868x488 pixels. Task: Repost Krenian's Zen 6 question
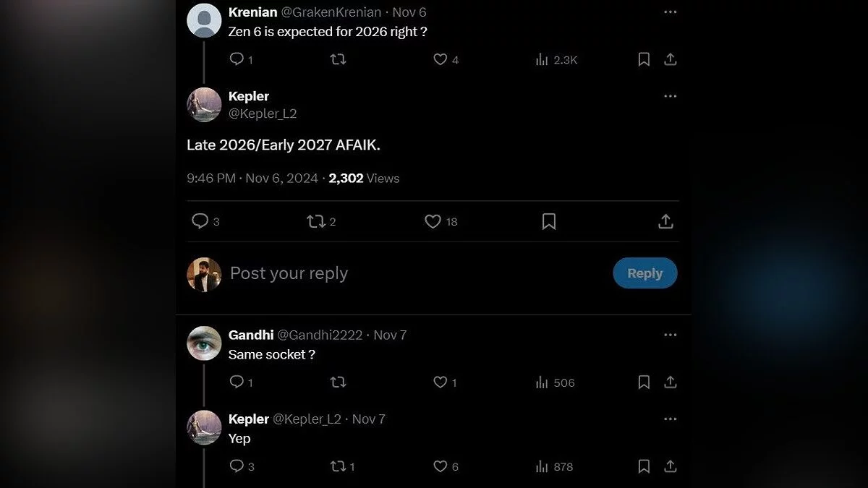click(x=338, y=60)
